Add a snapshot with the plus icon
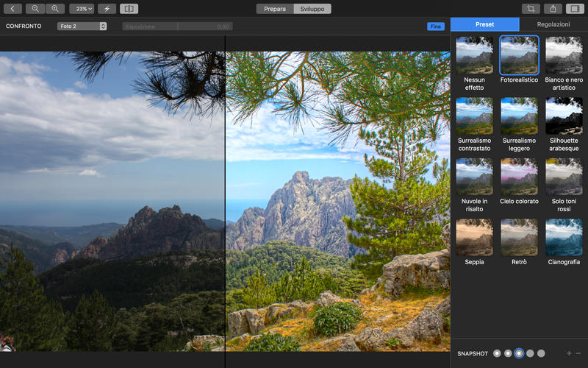The width and height of the screenshot is (588, 368). click(569, 353)
